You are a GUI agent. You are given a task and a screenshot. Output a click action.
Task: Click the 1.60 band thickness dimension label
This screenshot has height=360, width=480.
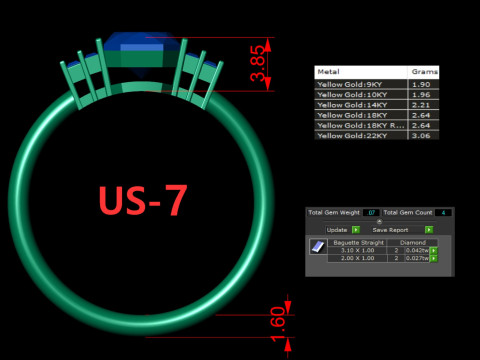[x=278, y=324]
